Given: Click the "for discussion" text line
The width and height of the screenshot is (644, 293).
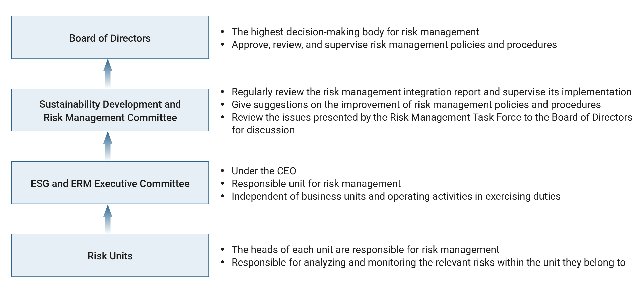Looking at the screenshot, I should click(x=263, y=130).
